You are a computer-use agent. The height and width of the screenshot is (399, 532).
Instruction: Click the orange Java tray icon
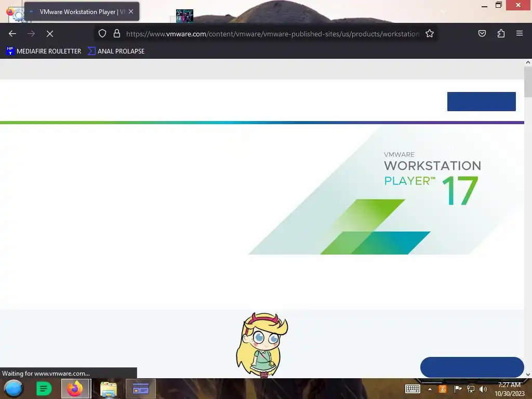[443, 389]
